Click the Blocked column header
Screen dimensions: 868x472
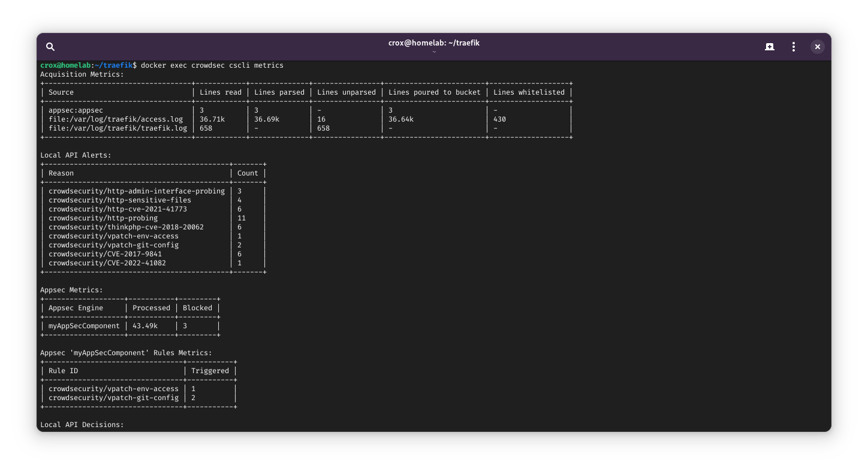tap(198, 308)
